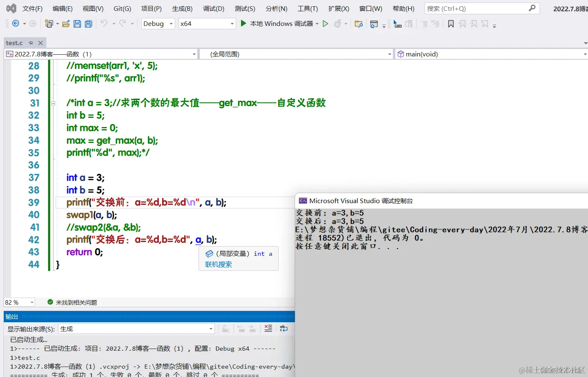The width and height of the screenshot is (588, 377).
Task: Click the Visual Studio logo icon
Action: pyautogui.click(x=11, y=8)
